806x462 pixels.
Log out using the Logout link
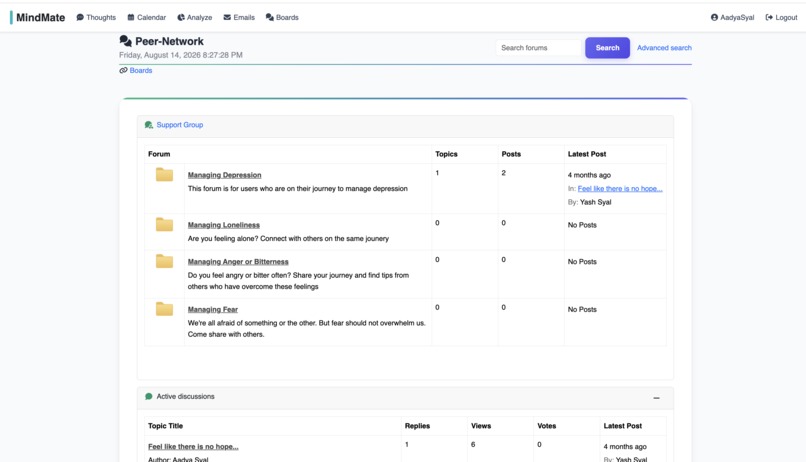coord(781,17)
